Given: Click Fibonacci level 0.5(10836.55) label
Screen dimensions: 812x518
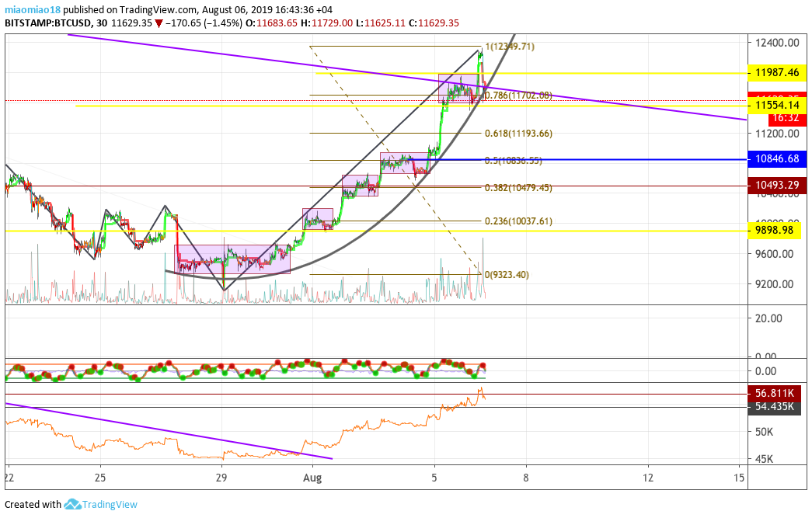Looking at the screenshot, I should [513, 161].
